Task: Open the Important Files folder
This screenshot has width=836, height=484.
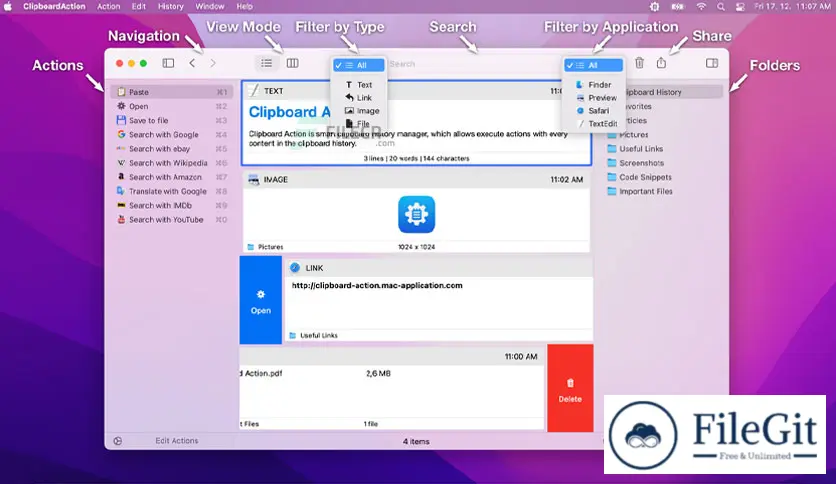Action: point(665,191)
